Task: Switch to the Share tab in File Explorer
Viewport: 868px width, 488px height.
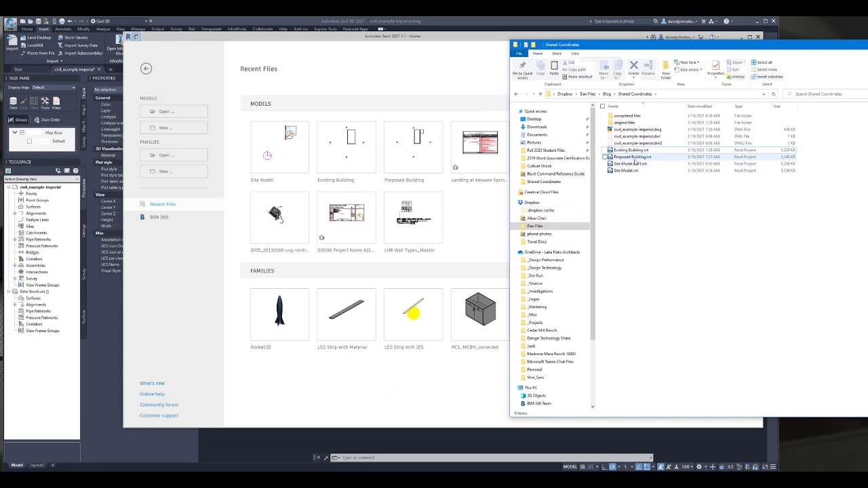Action: [x=557, y=53]
